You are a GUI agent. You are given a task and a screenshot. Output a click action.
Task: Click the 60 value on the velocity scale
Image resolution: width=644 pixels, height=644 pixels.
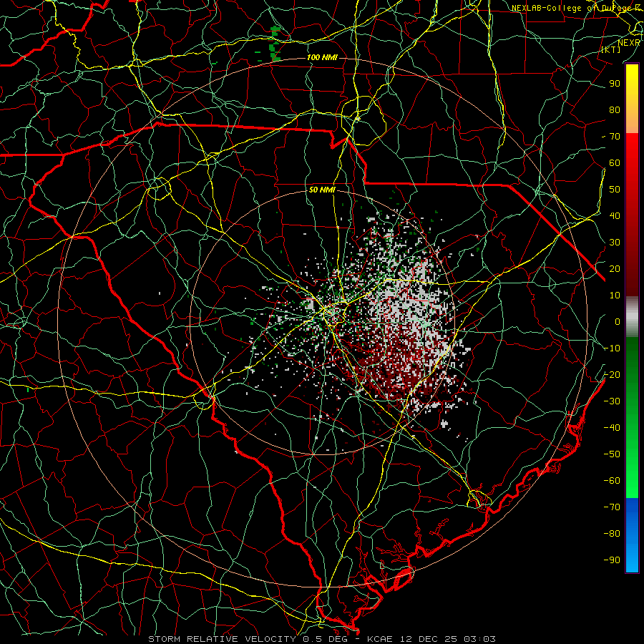(615, 162)
